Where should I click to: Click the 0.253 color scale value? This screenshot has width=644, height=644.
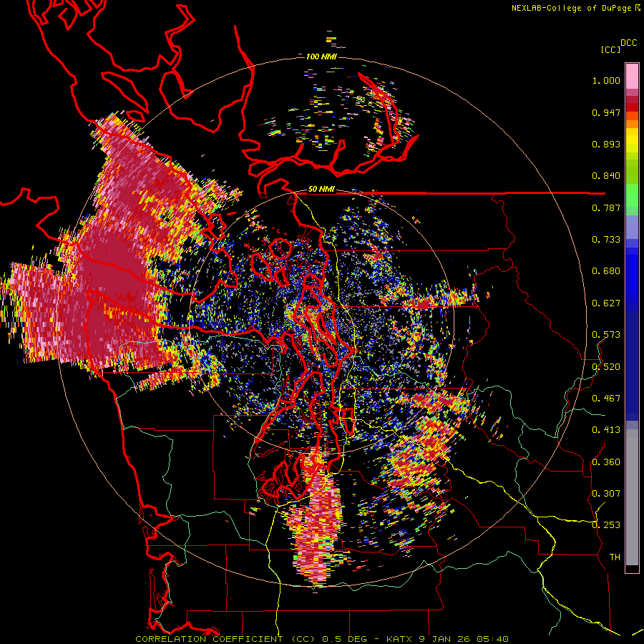pos(606,525)
